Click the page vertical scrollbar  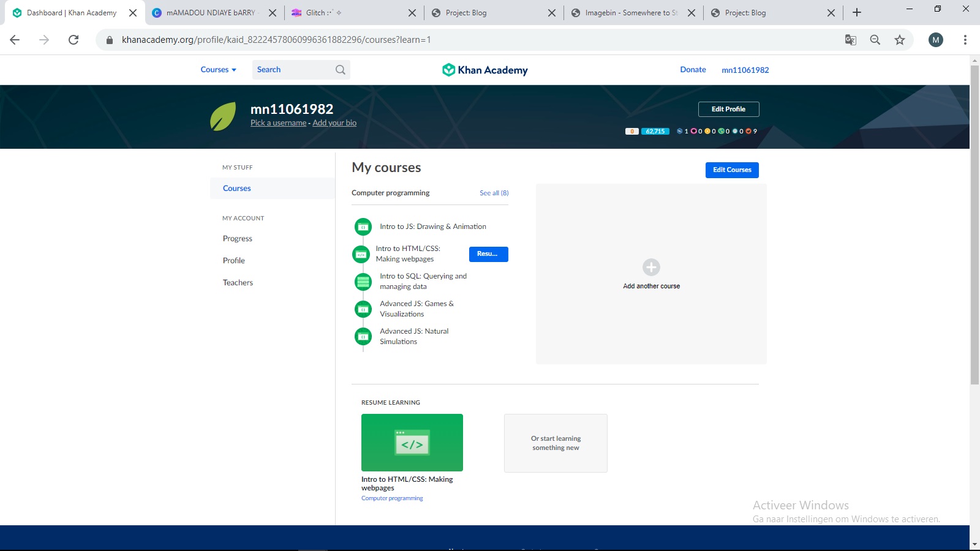(974, 225)
